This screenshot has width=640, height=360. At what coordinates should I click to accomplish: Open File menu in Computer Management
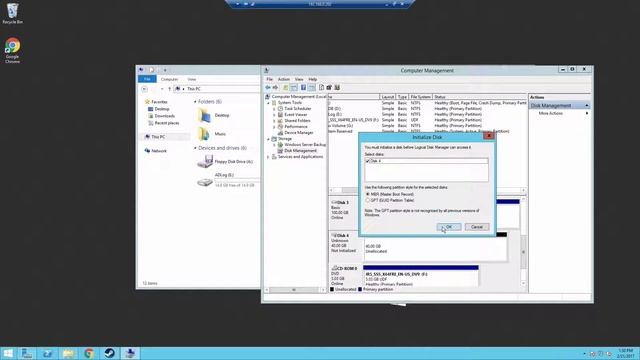269,79
